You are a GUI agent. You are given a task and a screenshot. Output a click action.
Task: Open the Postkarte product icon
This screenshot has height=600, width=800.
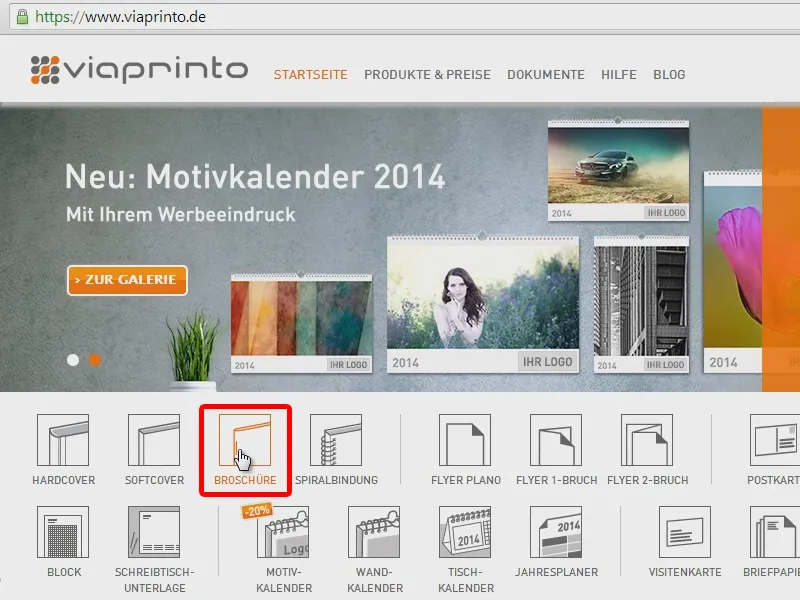pyautogui.click(x=774, y=440)
